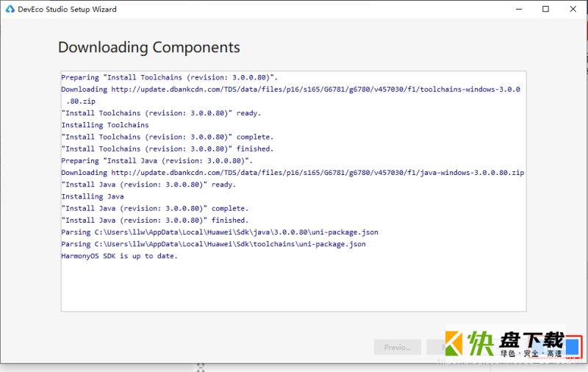
Task: Click the disabled Previo... button
Action: (x=398, y=347)
